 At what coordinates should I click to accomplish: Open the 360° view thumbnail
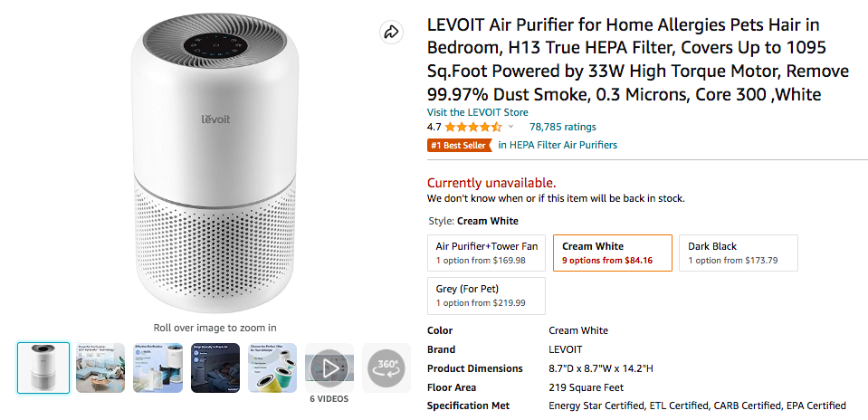pyautogui.click(x=386, y=367)
